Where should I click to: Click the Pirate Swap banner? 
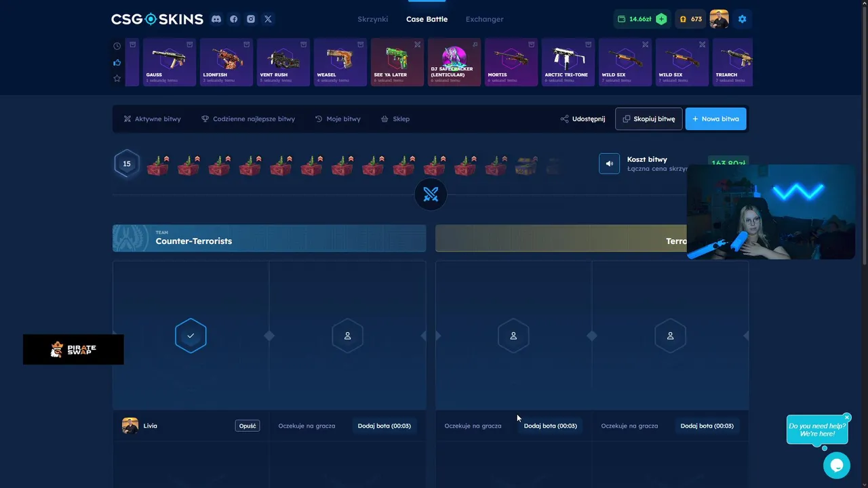pyautogui.click(x=73, y=350)
